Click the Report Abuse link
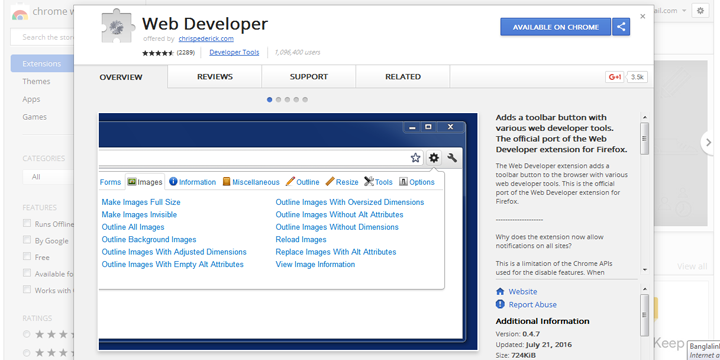This screenshot has height=360, width=720. (x=532, y=304)
